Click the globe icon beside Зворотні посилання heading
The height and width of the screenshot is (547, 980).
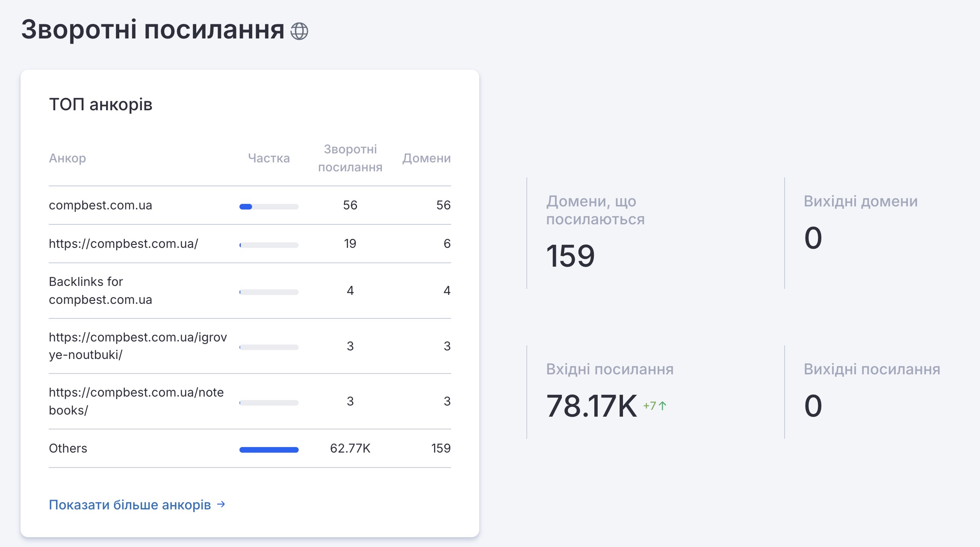click(299, 31)
